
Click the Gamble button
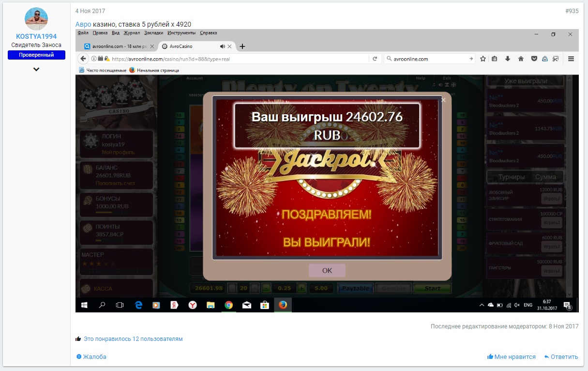394,288
